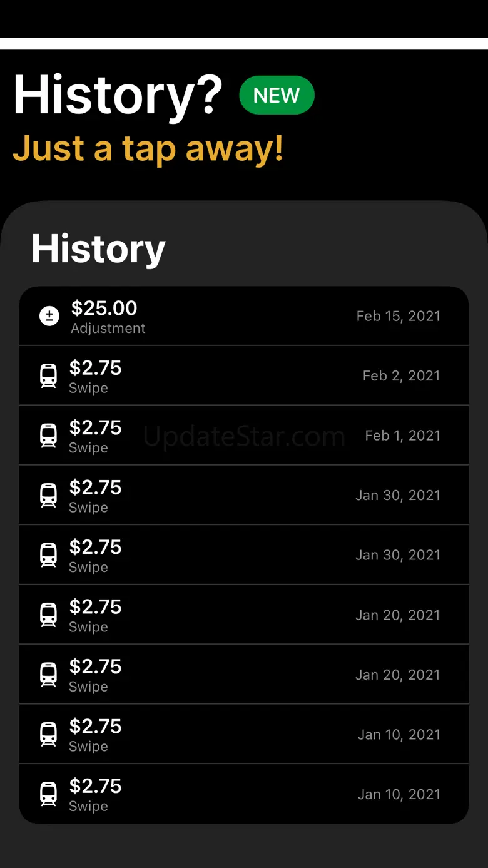Click the "Just a tap away!" tagline
Viewport: 488px width, 868px height.
[x=148, y=148]
